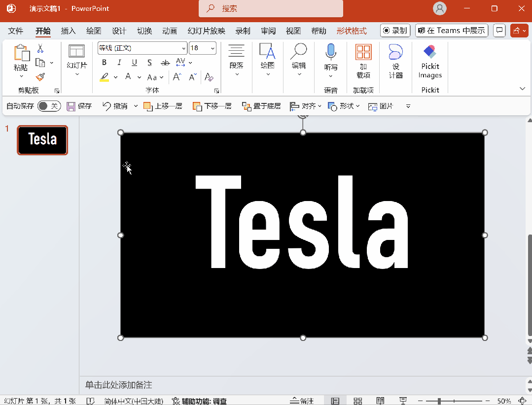This screenshot has height=405, width=532.
Task: Save the presentation from quick access
Action: (x=79, y=106)
